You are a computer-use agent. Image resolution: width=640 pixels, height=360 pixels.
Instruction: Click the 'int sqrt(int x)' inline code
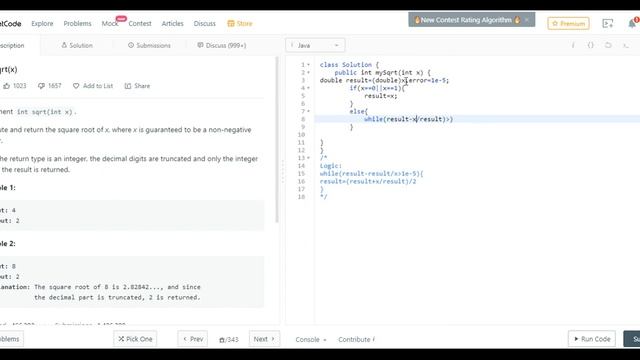click(x=44, y=112)
